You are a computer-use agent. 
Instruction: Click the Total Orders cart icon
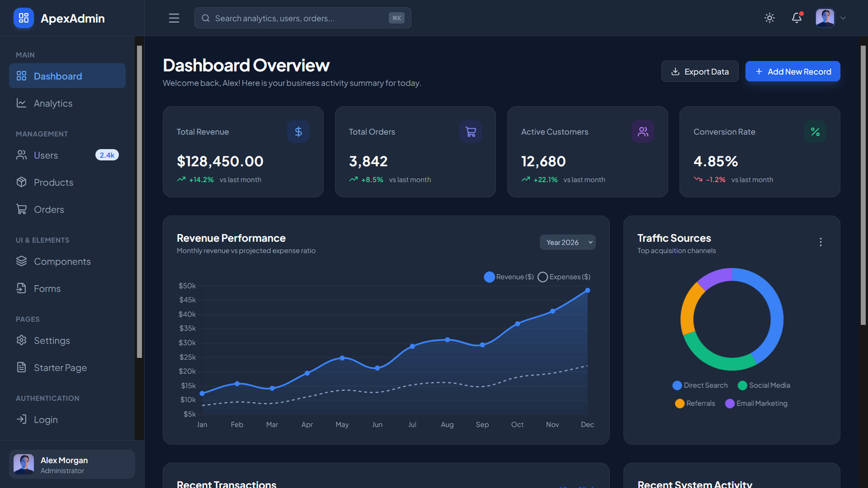470,132
